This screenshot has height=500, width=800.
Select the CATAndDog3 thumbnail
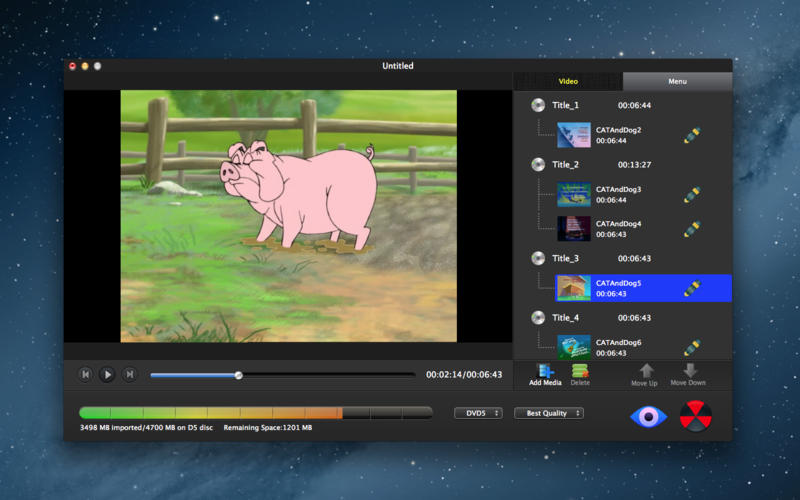coord(574,194)
